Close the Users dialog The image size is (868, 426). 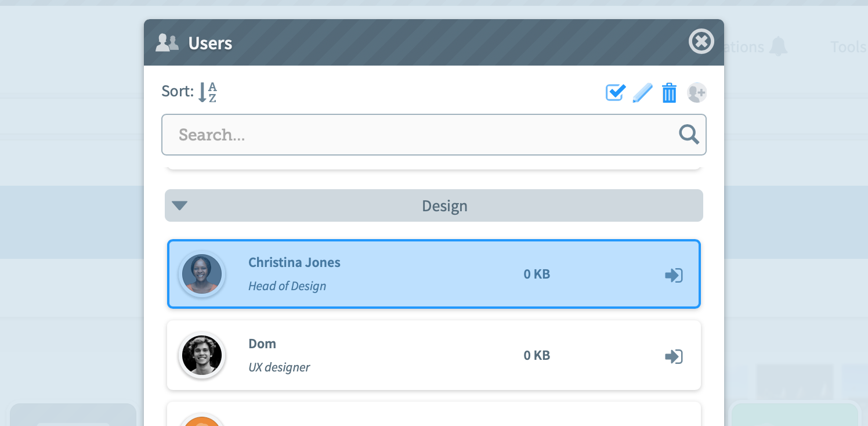click(701, 42)
